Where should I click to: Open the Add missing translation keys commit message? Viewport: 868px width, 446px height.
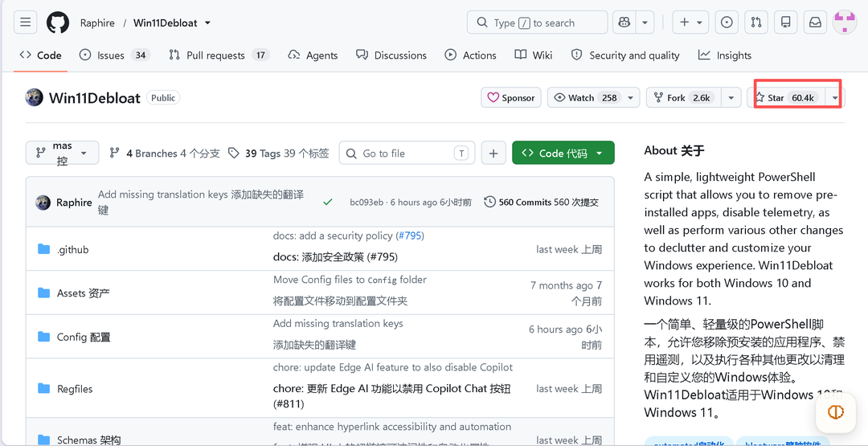tap(200, 202)
